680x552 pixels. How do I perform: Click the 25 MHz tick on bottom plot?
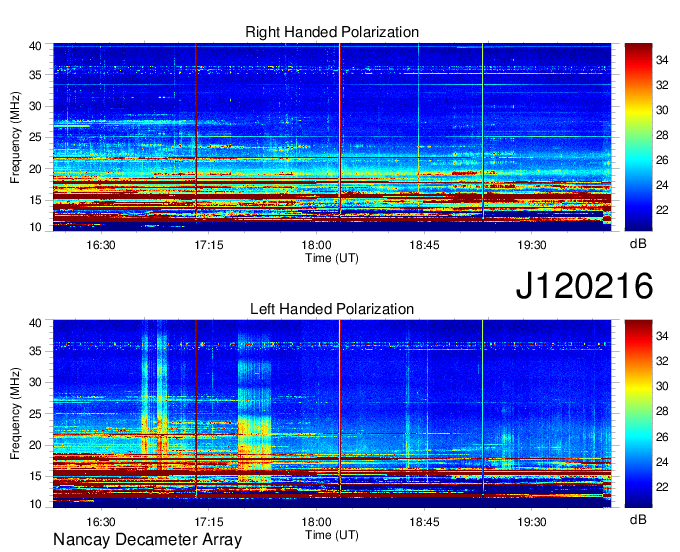pos(35,414)
